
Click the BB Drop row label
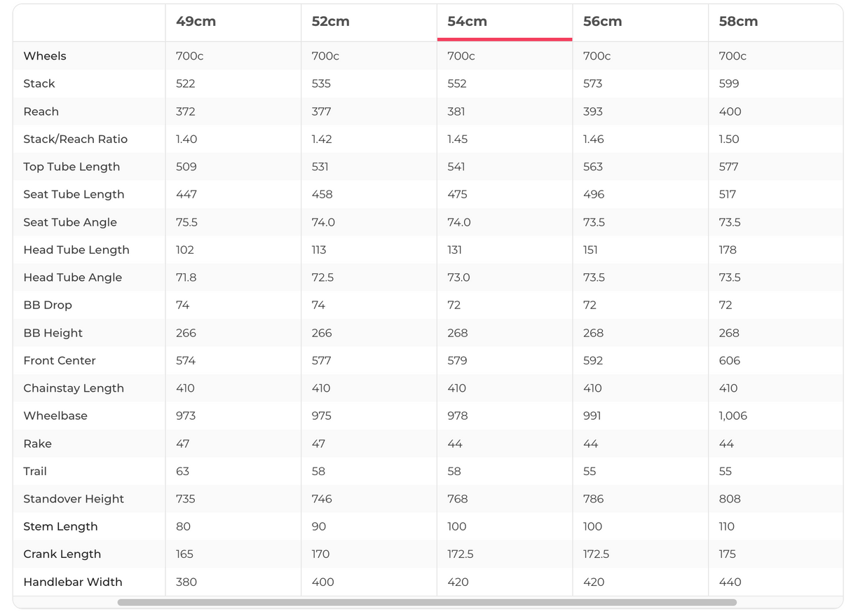click(x=48, y=305)
